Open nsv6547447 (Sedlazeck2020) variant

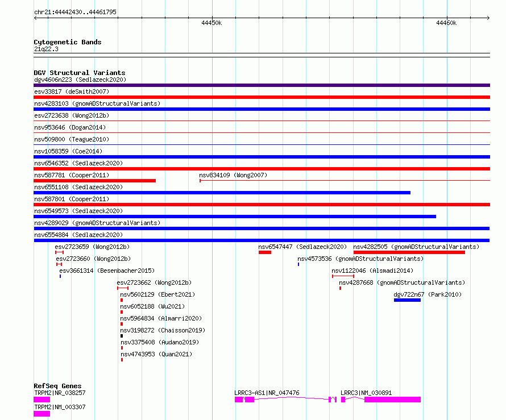point(302,247)
